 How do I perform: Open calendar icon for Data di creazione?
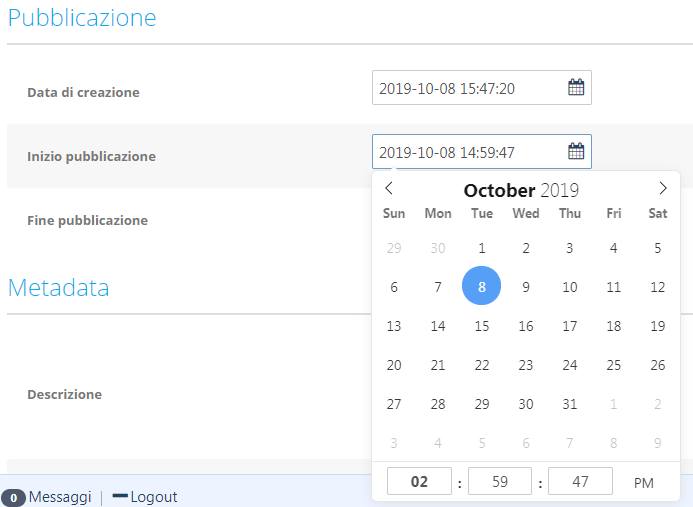pos(576,87)
